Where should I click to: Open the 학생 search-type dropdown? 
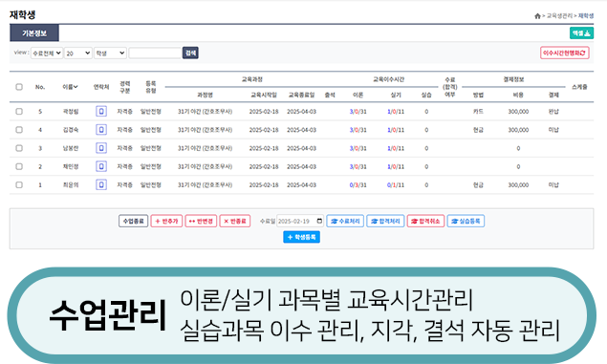point(110,53)
